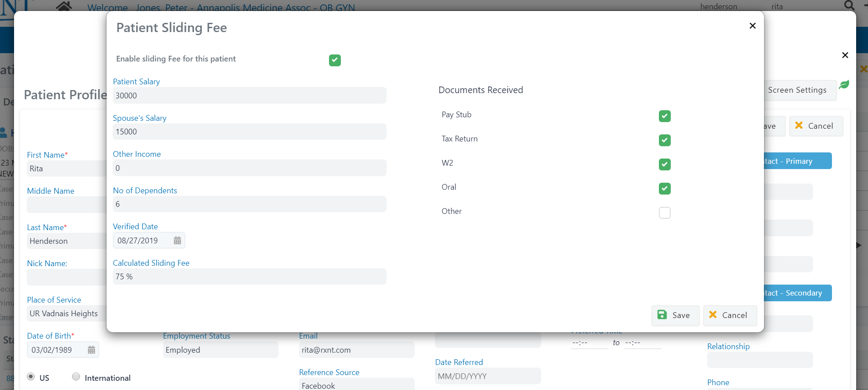
Task: Check the Other documents checkbox
Action: pos(664,213)
